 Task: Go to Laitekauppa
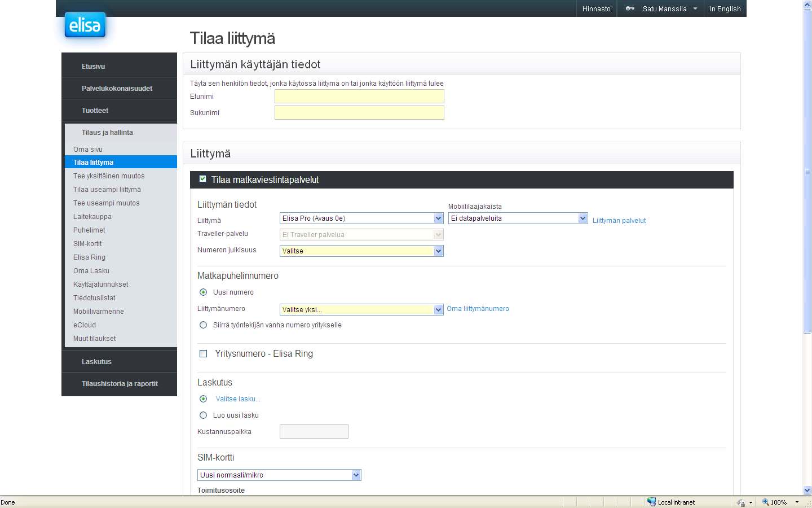point(92,216)
